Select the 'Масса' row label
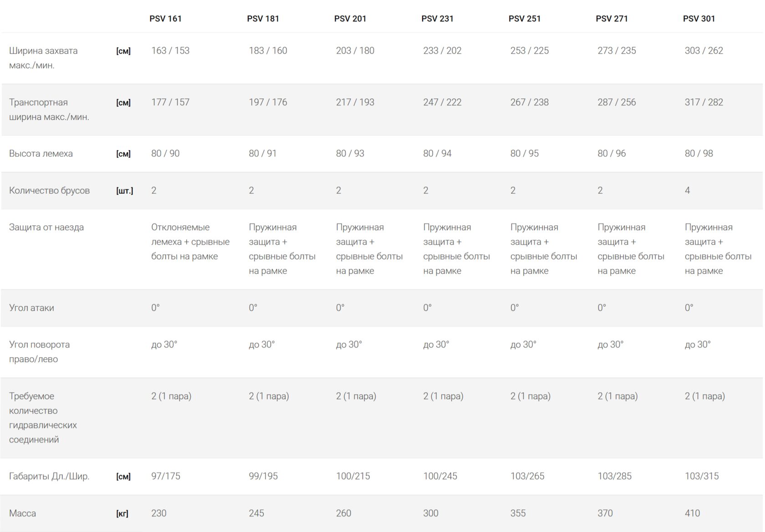Viewport: 765px width, 532px height. pos(22,513)
